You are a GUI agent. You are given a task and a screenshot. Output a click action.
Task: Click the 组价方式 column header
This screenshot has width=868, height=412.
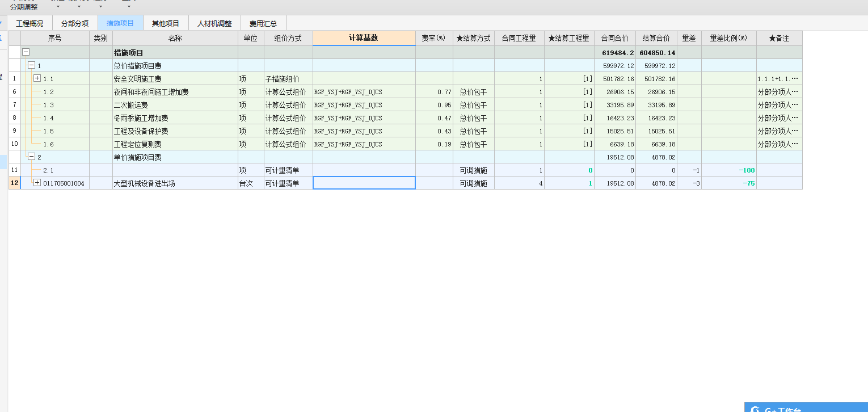click(288, 38)
